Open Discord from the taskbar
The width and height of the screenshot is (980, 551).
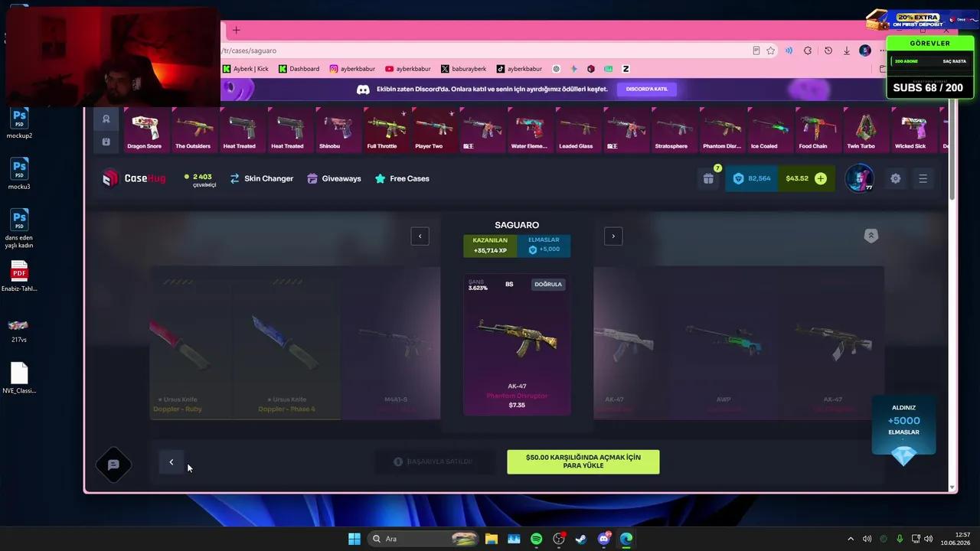coord(604,539)
